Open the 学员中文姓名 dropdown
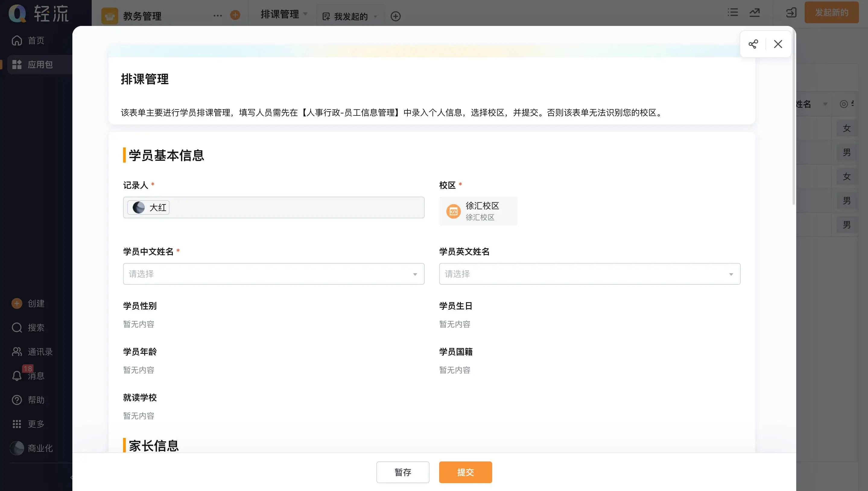The height and width of the screenshot is (491, 868). click(274, 274)
